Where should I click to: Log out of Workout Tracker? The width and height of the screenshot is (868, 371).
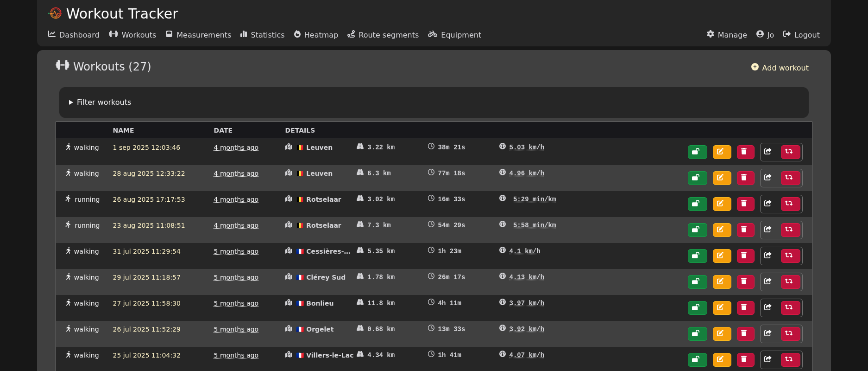click(x=801, y=35)
